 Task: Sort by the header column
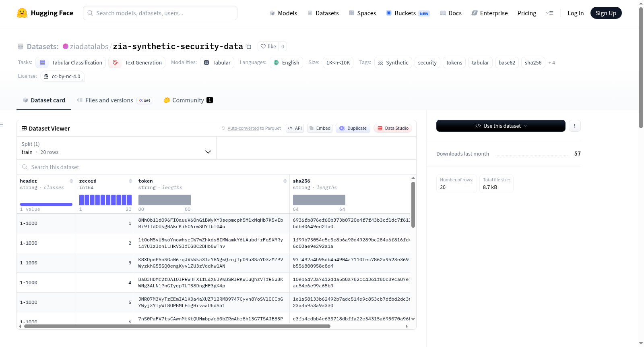click(x=71, y=181)
